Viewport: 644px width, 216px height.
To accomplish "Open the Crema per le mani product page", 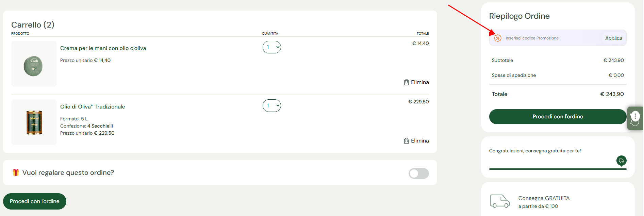I will [103, 48].
